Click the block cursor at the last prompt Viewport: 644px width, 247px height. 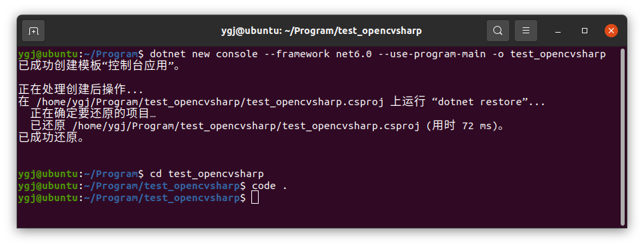[x=255, y=198]
